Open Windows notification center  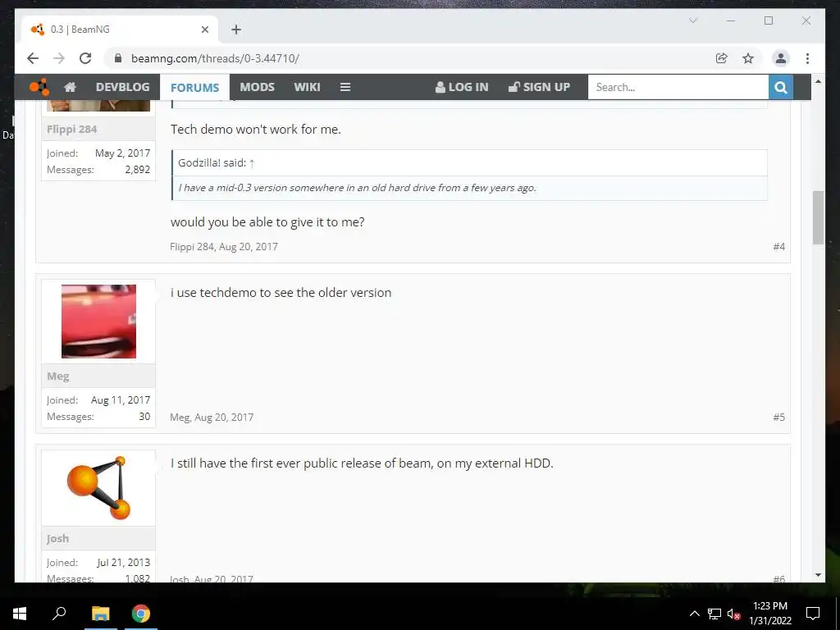coord(813,614)
